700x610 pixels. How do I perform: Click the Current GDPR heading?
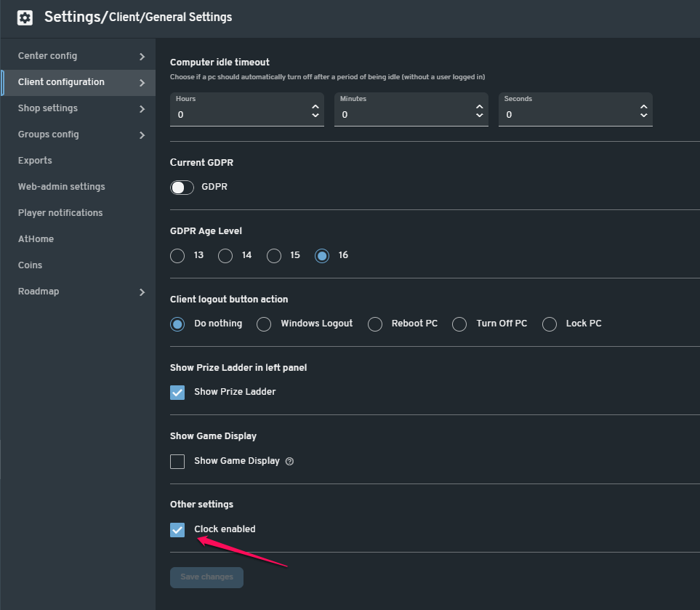[201, 163]
